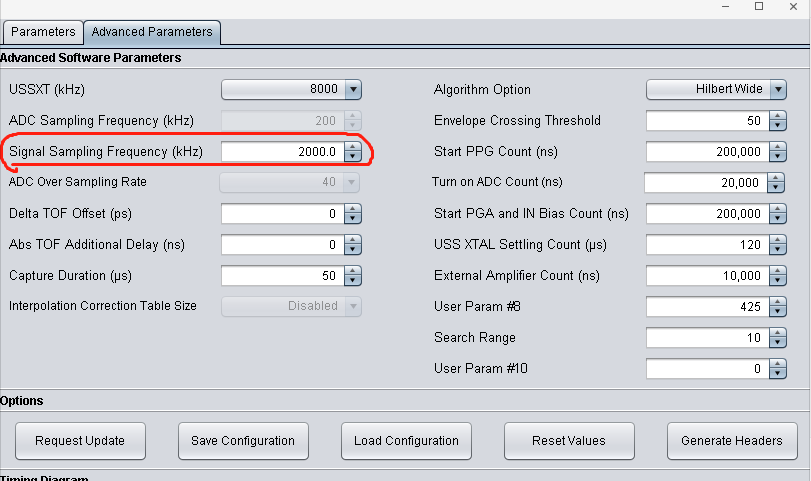Increase Signal Sampling Frequency with up arrow
The width and height of the screenshot is (811, 481).
(x=352, y=148)
